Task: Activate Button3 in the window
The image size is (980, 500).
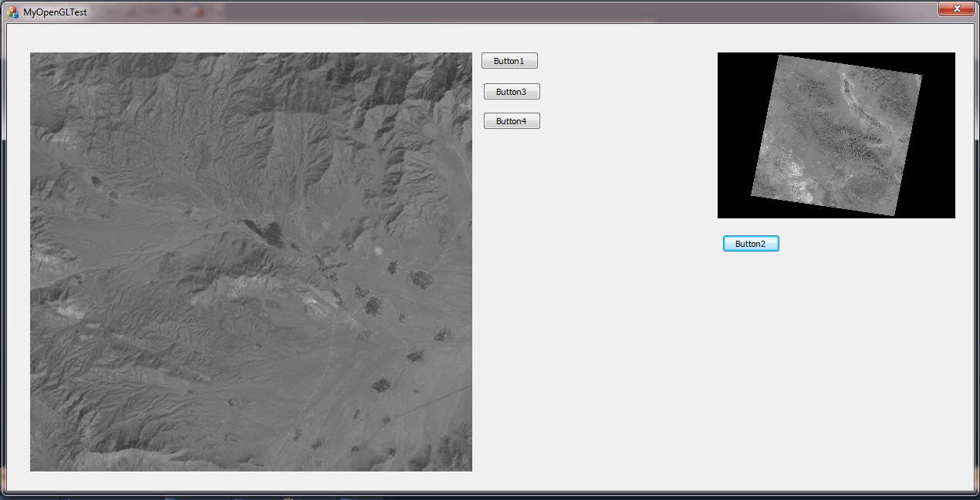Action: click(x=512, y=92)
